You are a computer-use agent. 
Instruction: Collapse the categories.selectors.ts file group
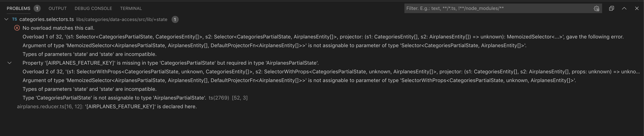click(x=7, y=19)
